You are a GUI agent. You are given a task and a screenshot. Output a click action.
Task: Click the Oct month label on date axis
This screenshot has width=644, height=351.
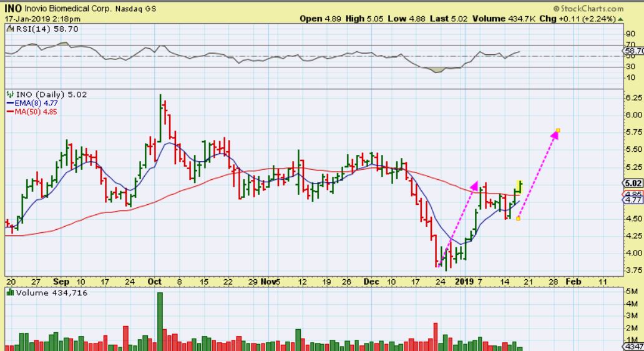[x=154, y=282]
